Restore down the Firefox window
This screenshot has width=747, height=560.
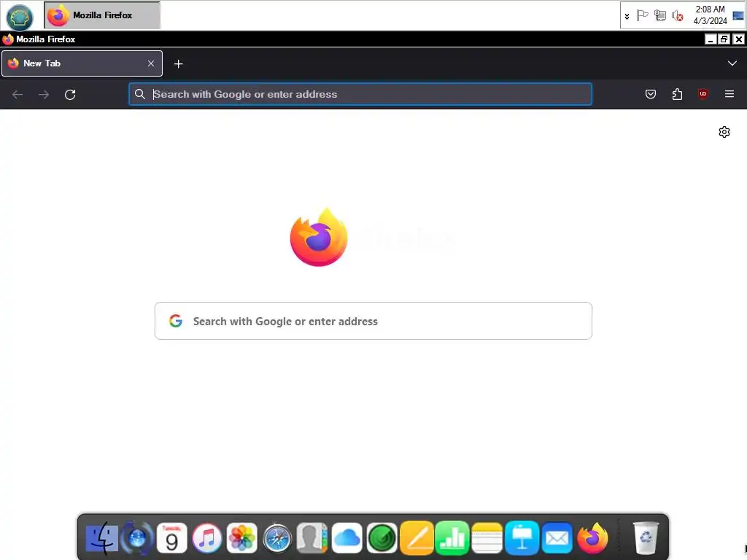click(x=724, y=39)
